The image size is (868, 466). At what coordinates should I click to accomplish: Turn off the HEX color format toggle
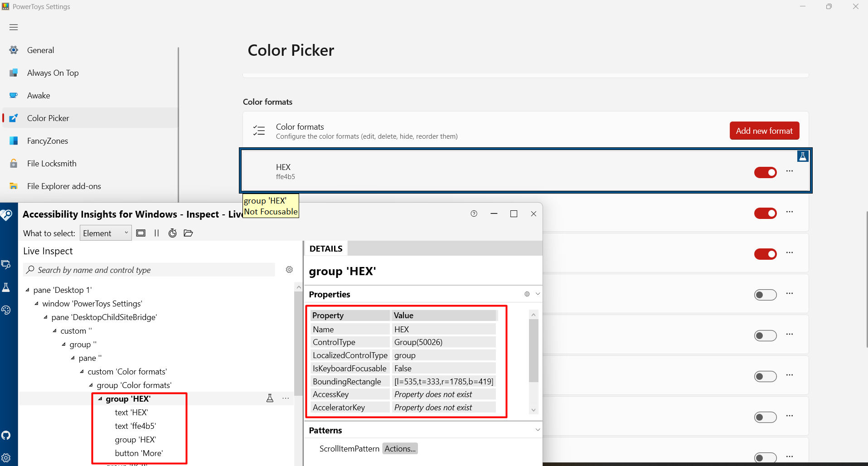tap(765, 172)
